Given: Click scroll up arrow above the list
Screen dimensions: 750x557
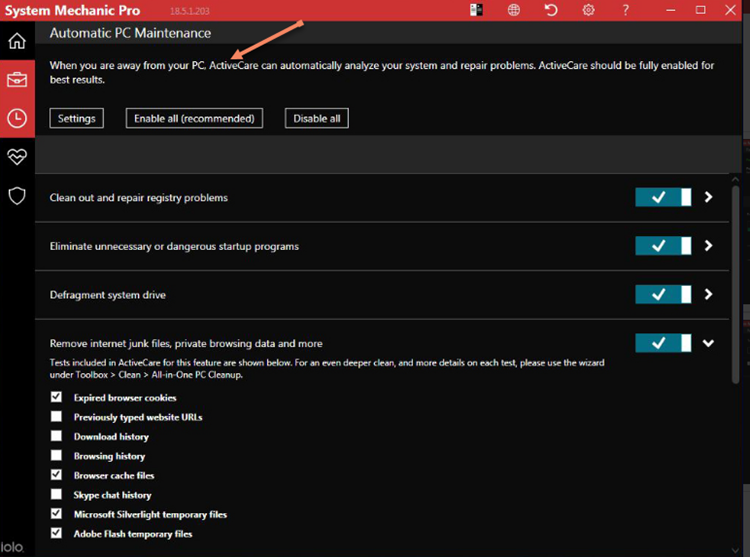Looking at the screenshot, I should [736, 179].
